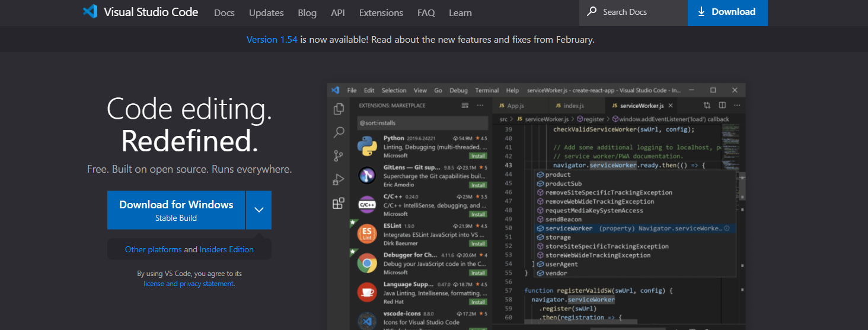Image resolution: width=868 pixels, height=330 pixels.
Task: Open the Extensions icon in the activity bar
Action: coord(339,204)
